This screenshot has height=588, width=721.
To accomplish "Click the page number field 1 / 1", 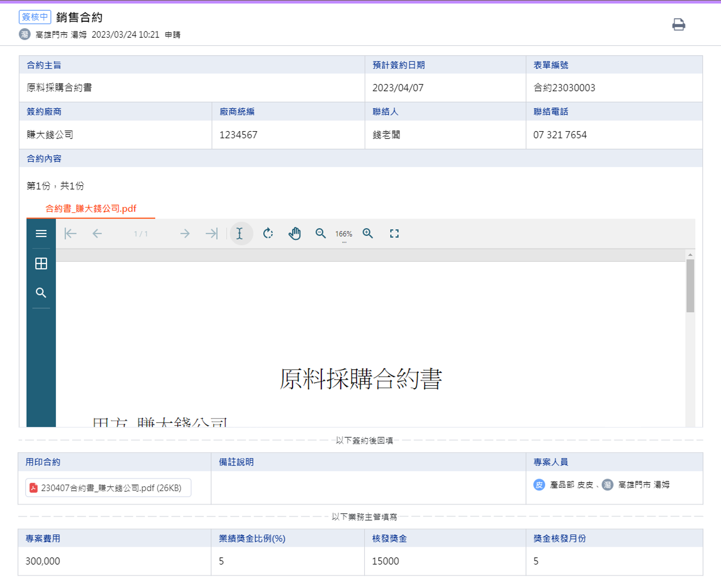I will [x=141, y=234].
